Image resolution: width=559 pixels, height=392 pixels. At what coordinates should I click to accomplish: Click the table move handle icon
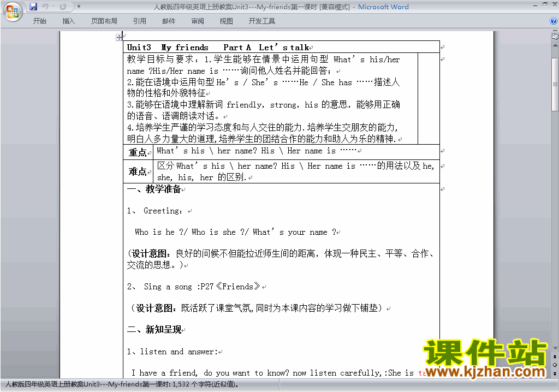pyautogui.click(x=118, y=37)
